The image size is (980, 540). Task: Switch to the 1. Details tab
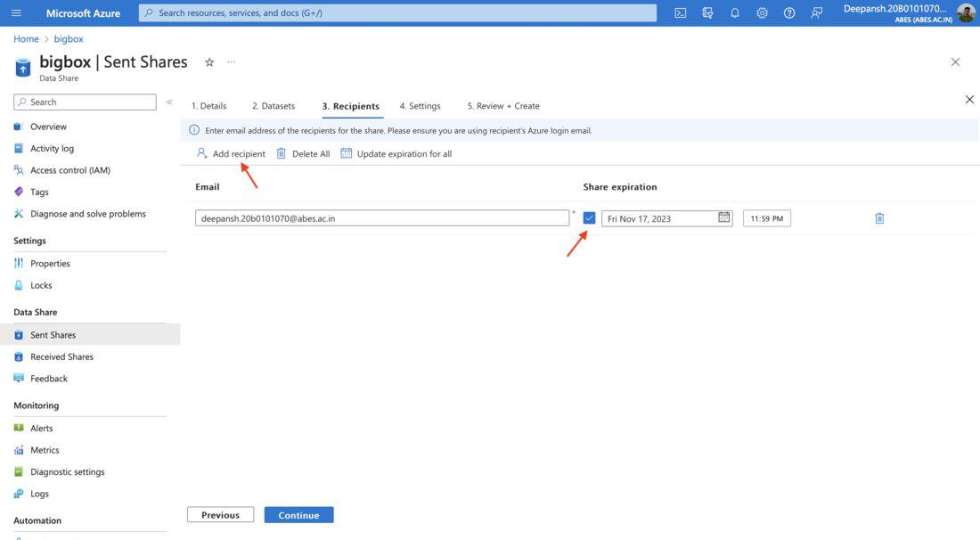coord(208,106)
